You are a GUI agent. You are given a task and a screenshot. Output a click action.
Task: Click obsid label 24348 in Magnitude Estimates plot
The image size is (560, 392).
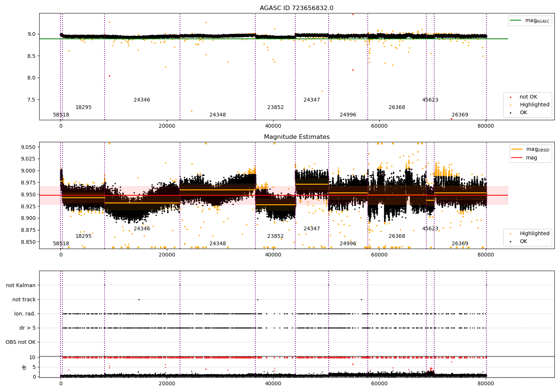tap(218, 244)
